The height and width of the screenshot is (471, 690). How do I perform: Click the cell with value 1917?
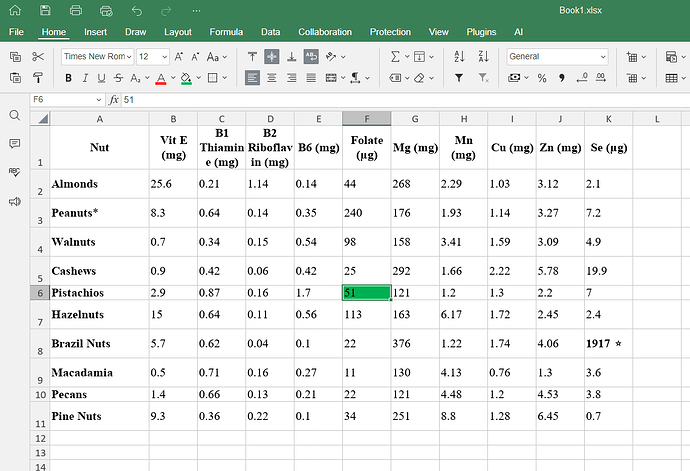[609, 343]
